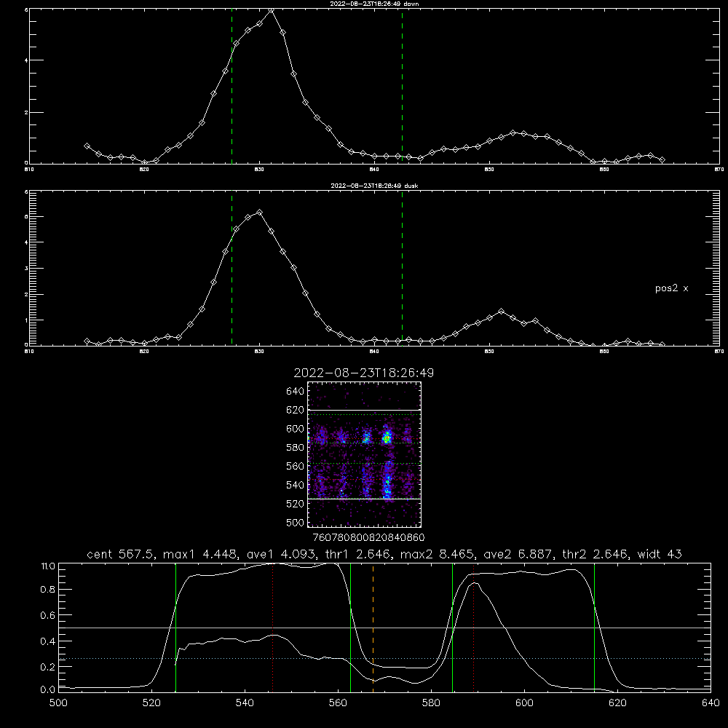This screenshot has height=728, width=728.
Task: Click the peak diamond of the dusk curve
Action: (x=260, y=212)
